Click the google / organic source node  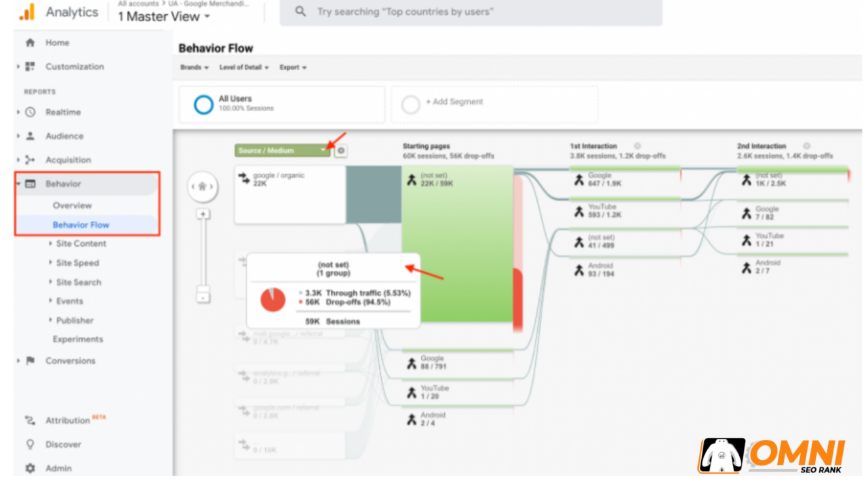(x=290, y=195)
